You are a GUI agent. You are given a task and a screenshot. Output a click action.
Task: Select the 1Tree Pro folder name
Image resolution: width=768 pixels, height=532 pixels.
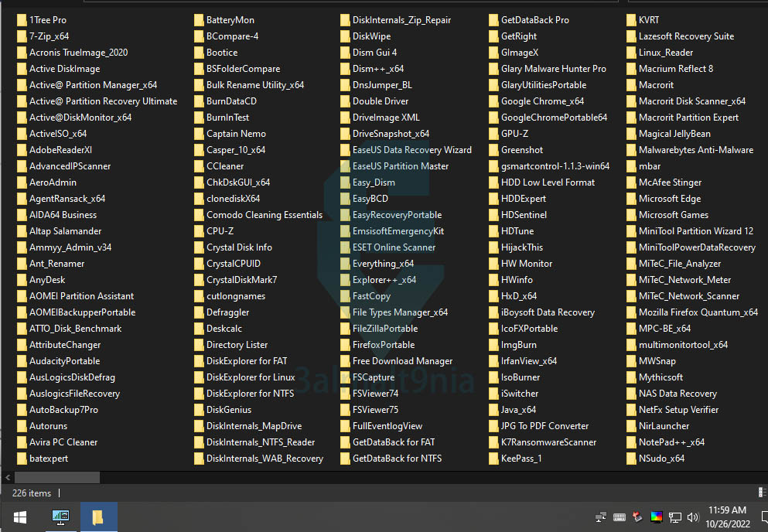48,20
